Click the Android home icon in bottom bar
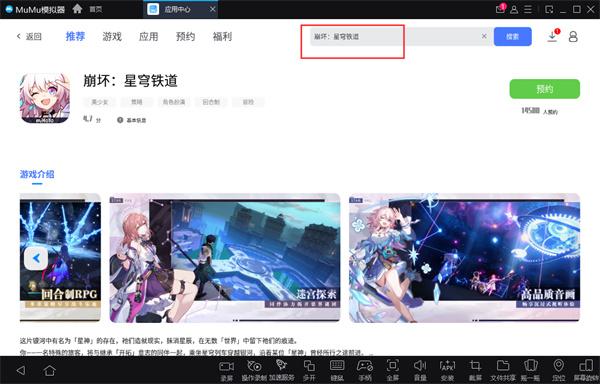Screen dimensions: 600x384 [x=49, y=370]
